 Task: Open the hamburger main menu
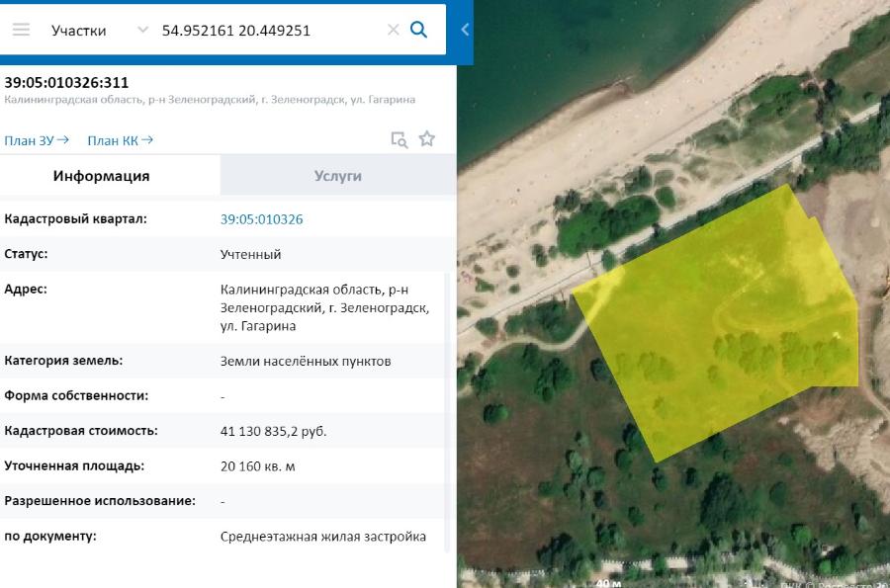coord(21,30)
